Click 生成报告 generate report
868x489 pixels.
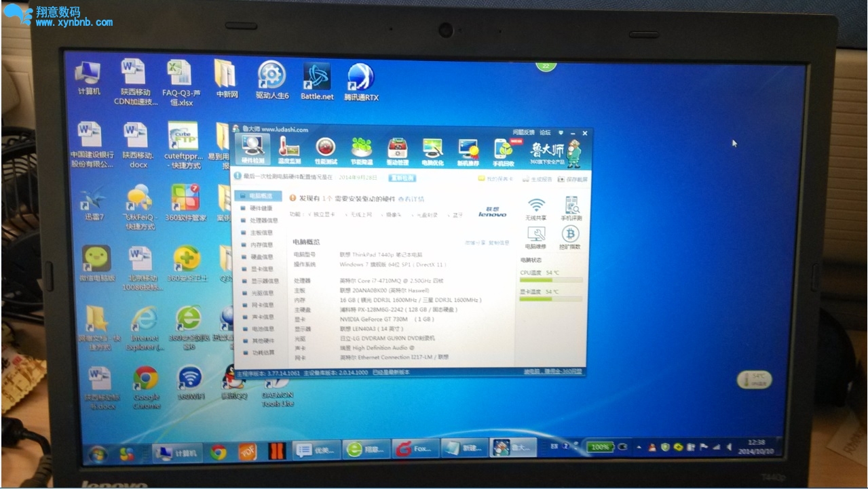(537, 179)
